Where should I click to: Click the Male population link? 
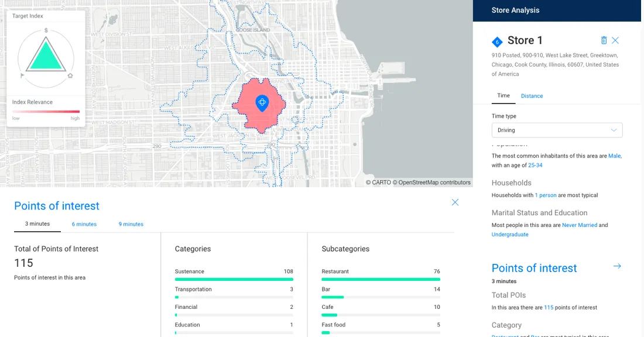[614, 156]
